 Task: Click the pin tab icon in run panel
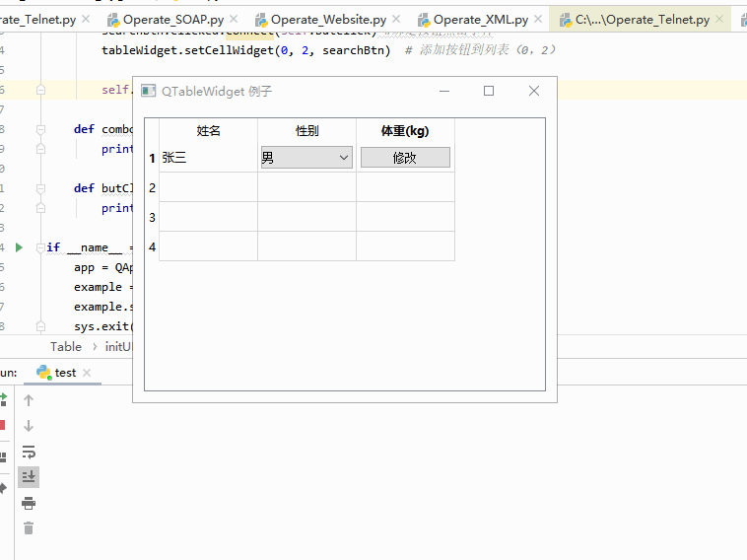pyautogui.click(x=3, y=488)
